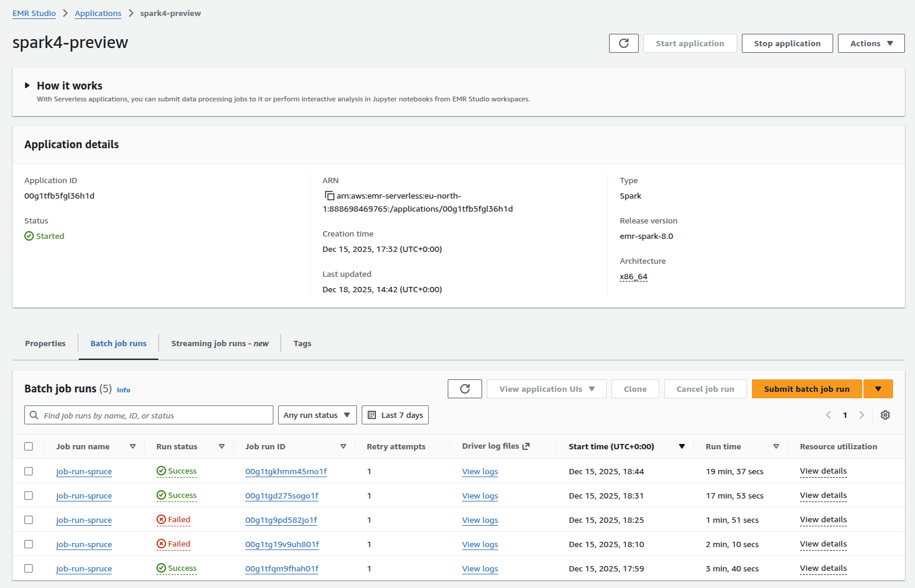
Task: Switch to the Properties tab
Action: [x=45, y=343]
